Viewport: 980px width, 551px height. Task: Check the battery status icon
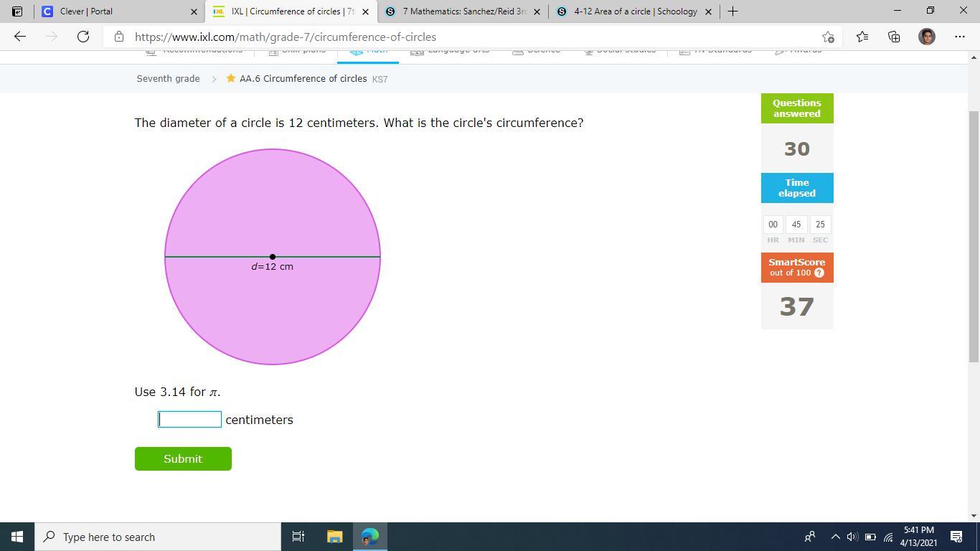(870, 537)
